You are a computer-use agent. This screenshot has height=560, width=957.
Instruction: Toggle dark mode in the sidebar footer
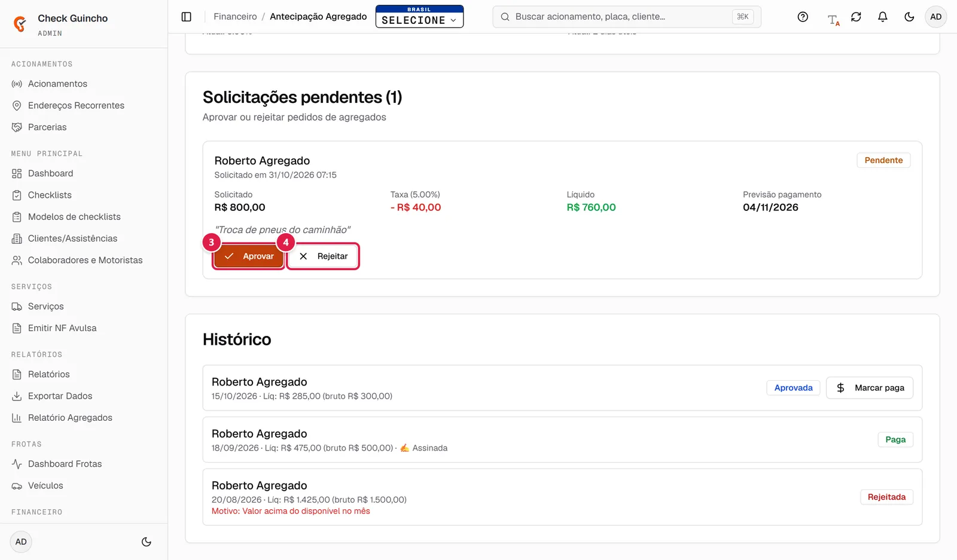click(147, 542)
